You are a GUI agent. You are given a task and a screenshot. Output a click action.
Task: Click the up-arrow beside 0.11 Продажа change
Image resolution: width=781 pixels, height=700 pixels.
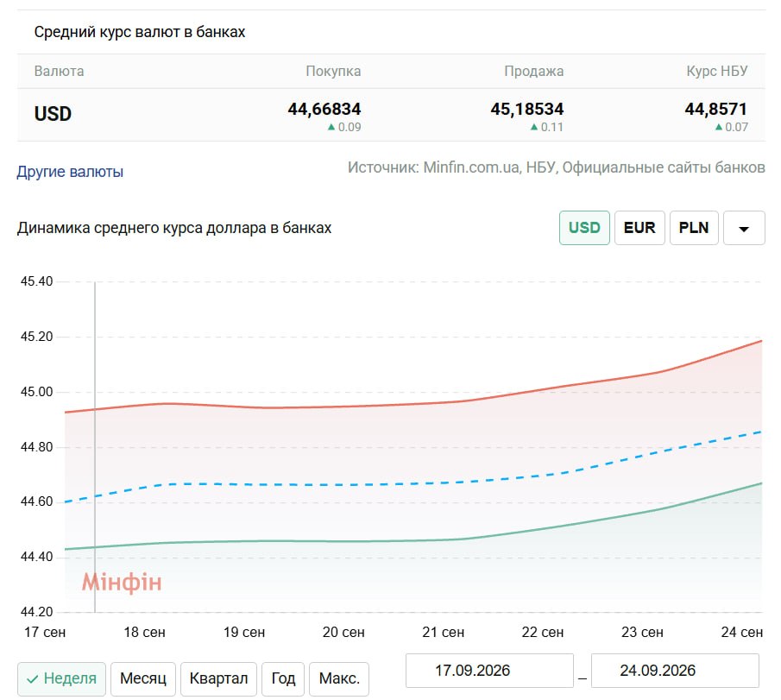pyautogui.click(x=534, y=128)
